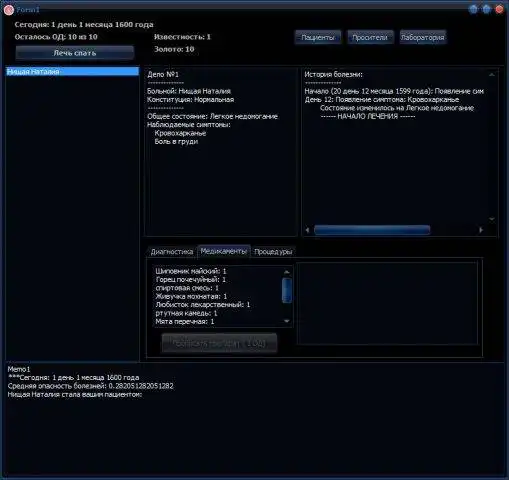Image resolution: width=509 pixels, height=480 pixels.
Task: Select 'Живучка мохнатая: 1' item
Action: coord(191,296)
